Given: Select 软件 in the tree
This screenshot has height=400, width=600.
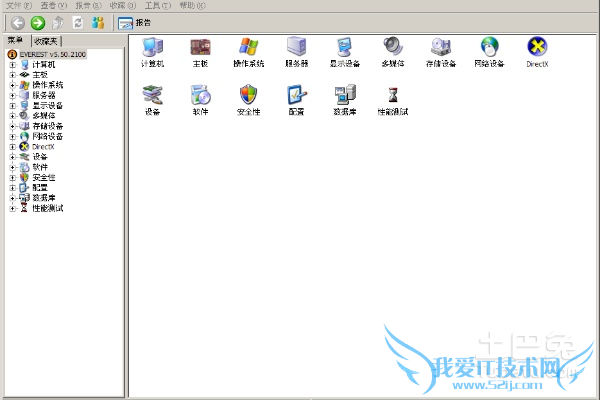Looking at the screenshot, I should 40,167.
